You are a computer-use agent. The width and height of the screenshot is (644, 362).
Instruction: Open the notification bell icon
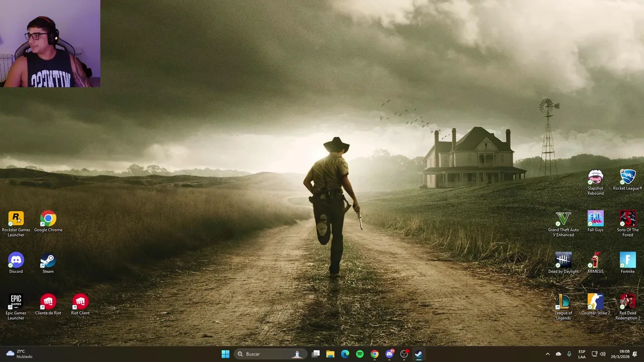pyautogui.click(x=635, y=354)
